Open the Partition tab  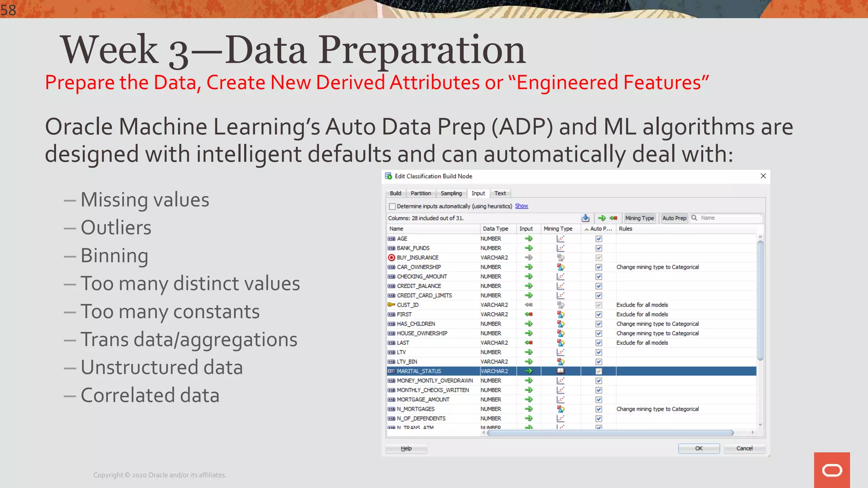pyautogui.click(x=420, y=194)
